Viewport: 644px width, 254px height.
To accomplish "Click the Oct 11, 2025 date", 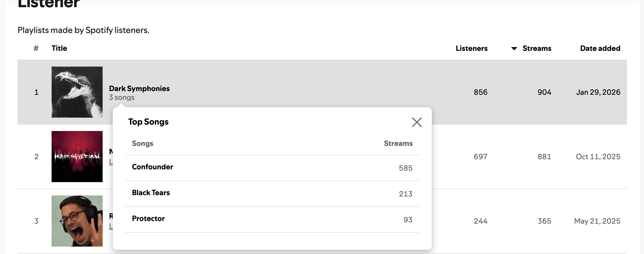I will [598, 157].
